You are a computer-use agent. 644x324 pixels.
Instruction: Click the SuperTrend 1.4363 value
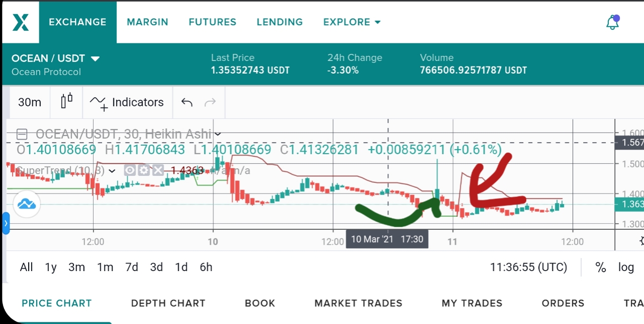[187, 171]
